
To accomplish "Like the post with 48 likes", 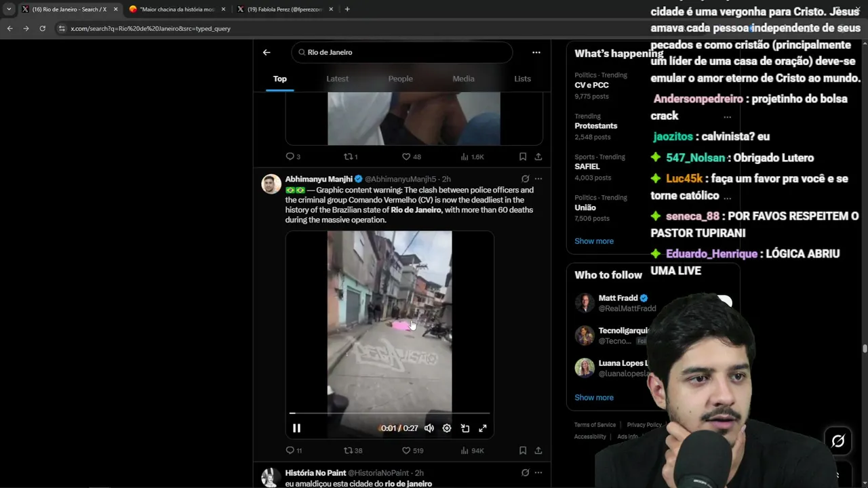I will click(412, 157).
